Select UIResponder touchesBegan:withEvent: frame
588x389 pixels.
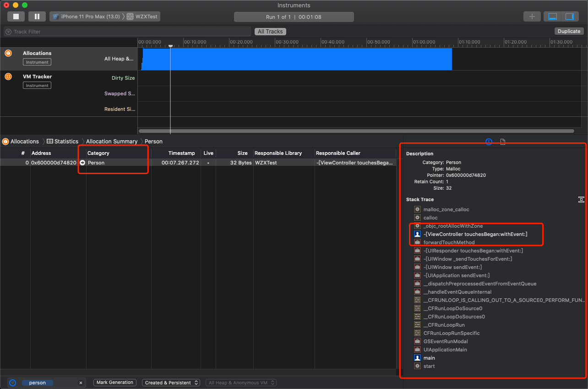[x=473, y=251]
